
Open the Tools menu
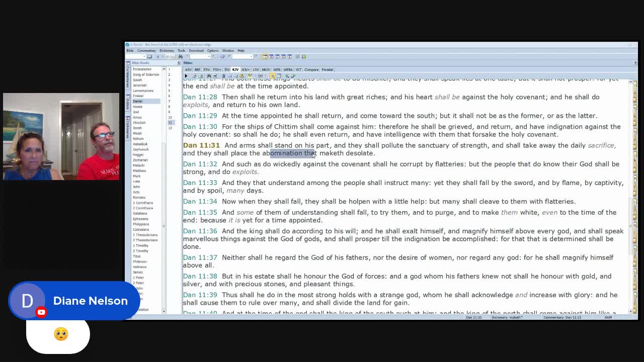182,50
